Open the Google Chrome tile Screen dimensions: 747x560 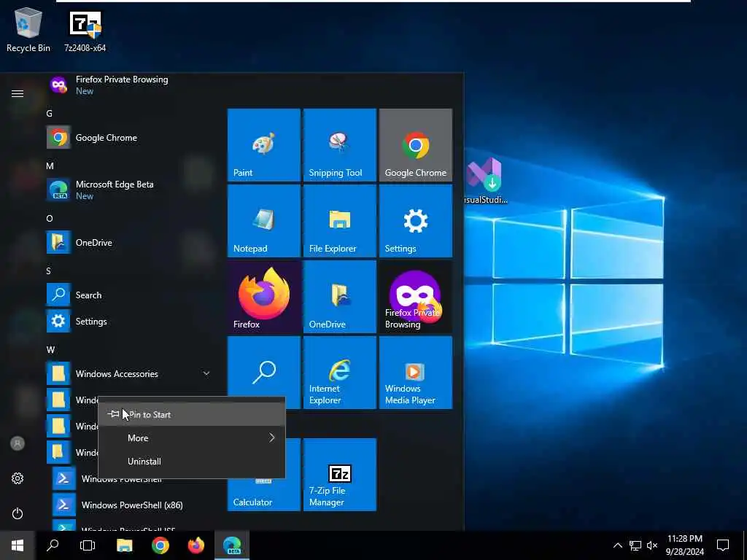(415, 145)
